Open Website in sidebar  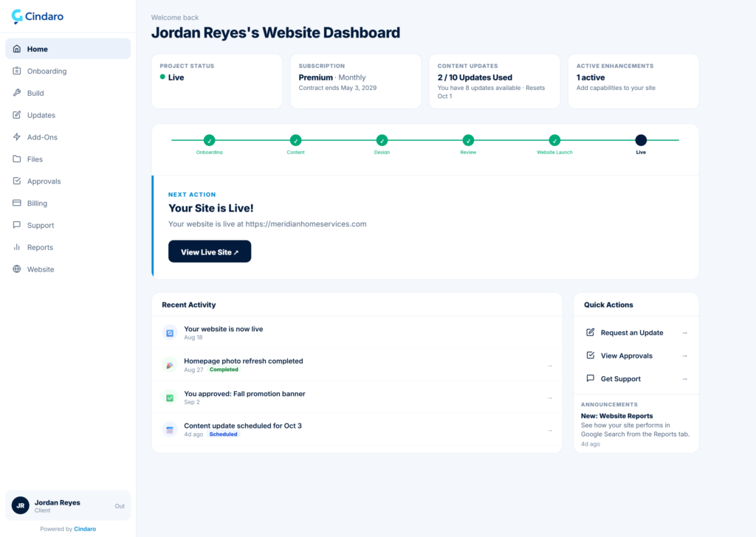(x=68, y=269)
